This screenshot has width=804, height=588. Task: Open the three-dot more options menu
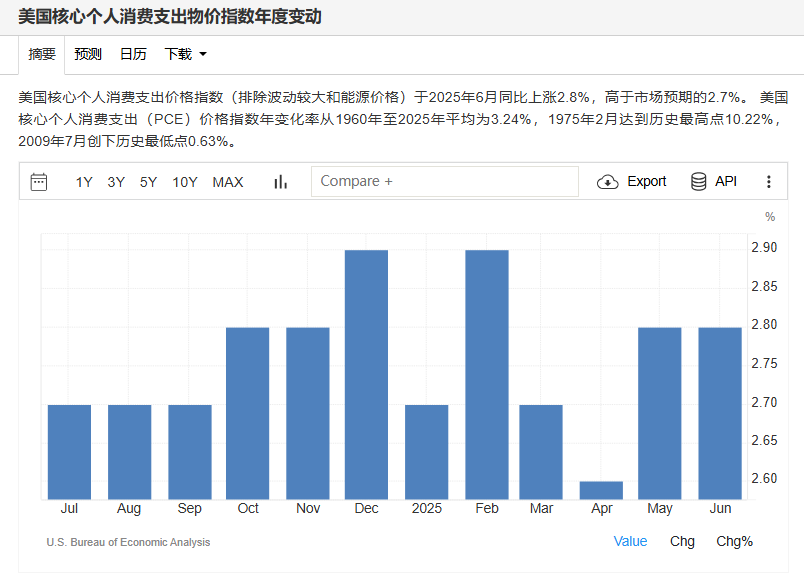[x=769, y=182]
